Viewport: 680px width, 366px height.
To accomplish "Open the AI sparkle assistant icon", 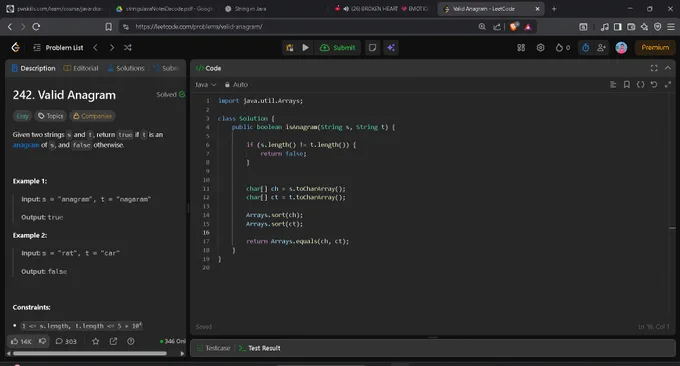I will pos(391,48).
